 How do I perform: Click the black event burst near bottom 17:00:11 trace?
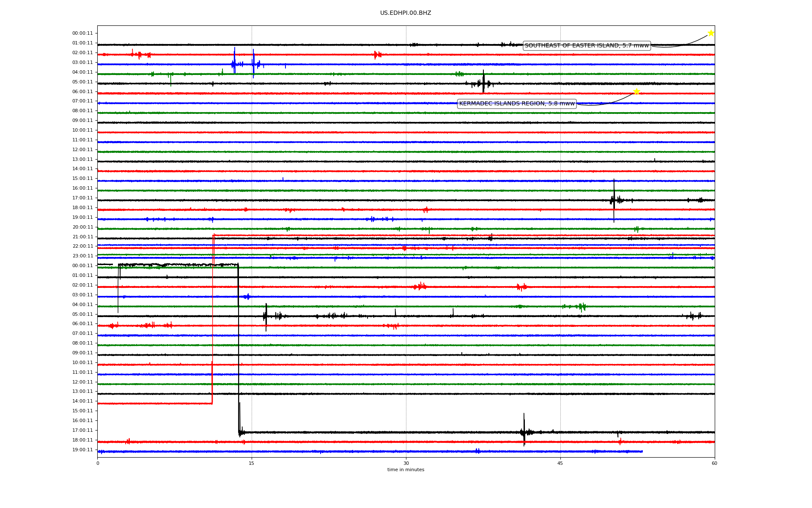pos(524,432)
